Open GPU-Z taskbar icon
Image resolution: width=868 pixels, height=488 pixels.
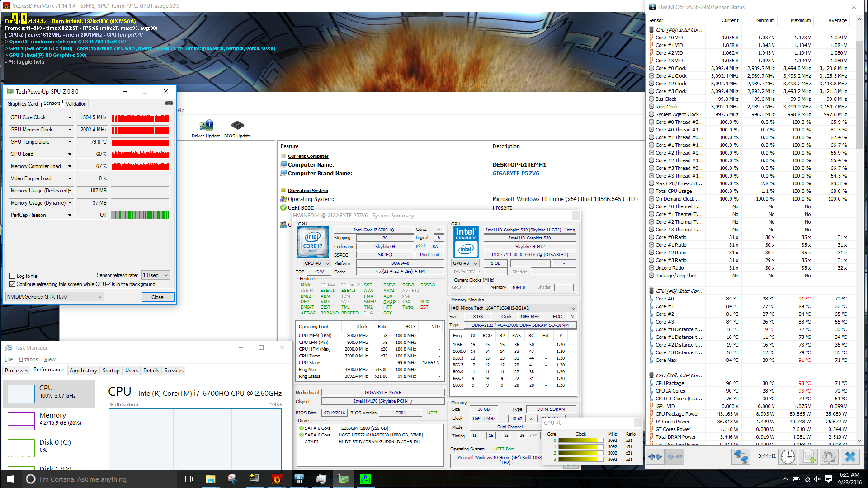click(x=344, y=479)
